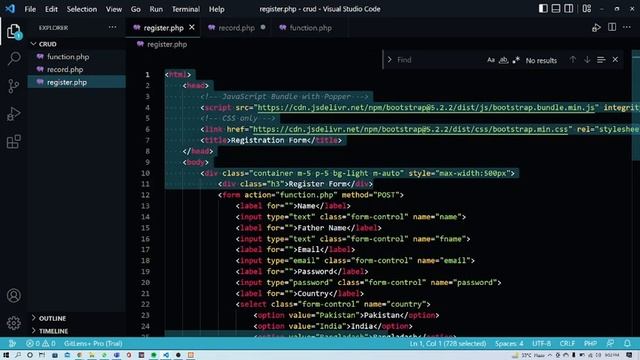Click the Find input field

439,60
